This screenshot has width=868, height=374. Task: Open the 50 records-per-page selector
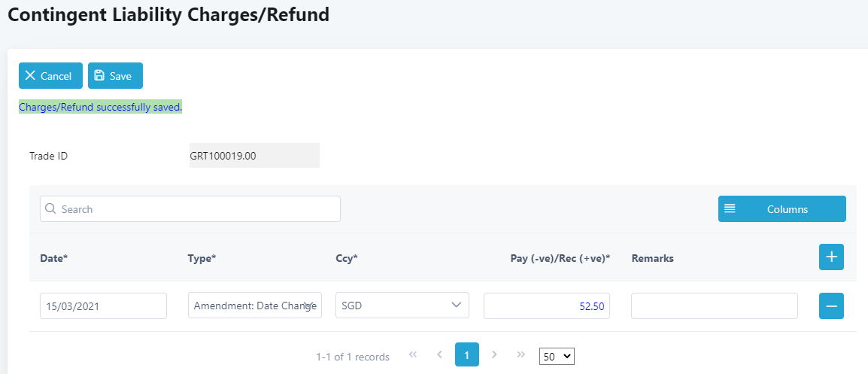click(557, 357)
